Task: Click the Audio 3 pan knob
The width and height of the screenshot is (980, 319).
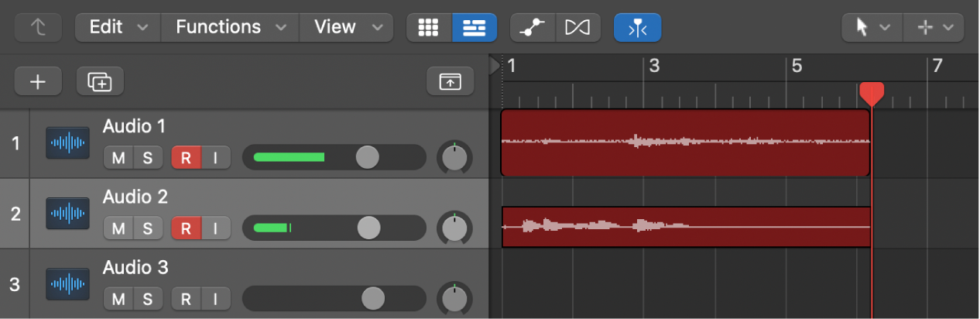Action: tap(456, 298)
